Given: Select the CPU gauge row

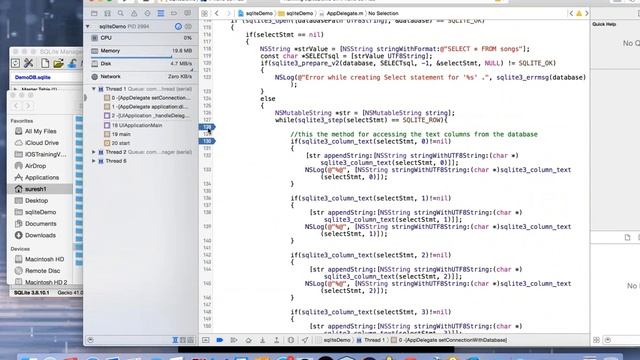Looking at the screenshot, I should [x=141, y=38].
